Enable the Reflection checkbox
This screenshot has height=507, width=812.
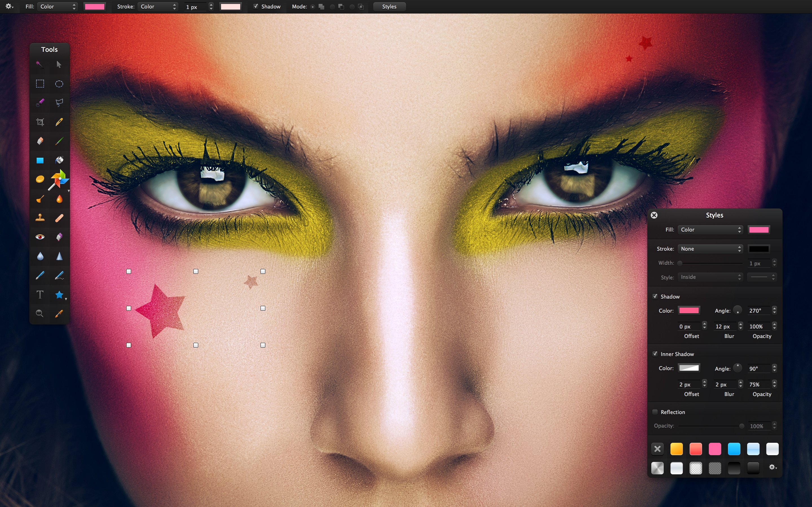655,412
